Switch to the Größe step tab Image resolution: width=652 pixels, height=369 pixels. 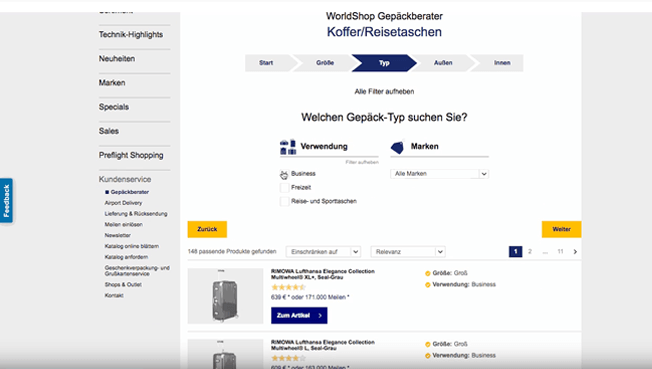pyautogui.click(x=325, y=63)
